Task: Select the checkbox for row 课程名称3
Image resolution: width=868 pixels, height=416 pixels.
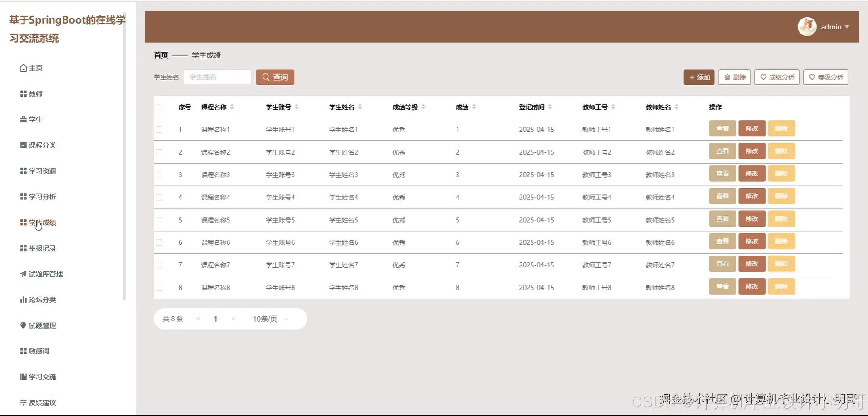Action: (x=159, y=175)
